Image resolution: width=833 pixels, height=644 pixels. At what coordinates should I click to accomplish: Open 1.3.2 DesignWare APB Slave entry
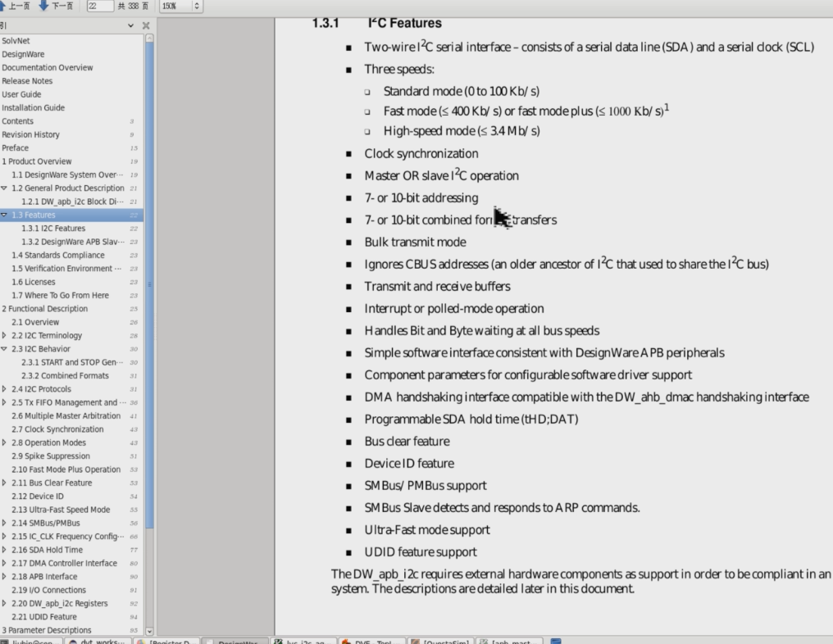coord(73,242)
